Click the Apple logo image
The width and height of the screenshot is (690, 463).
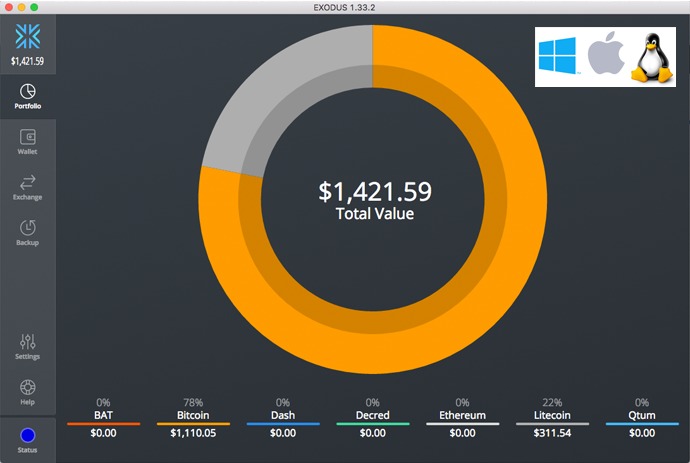pyautogui.click(x=606, y=53)
